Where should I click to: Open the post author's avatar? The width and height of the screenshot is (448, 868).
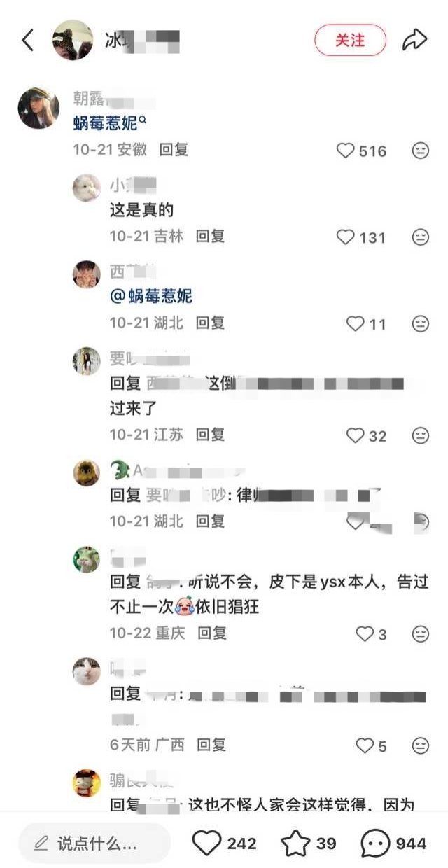73,41
